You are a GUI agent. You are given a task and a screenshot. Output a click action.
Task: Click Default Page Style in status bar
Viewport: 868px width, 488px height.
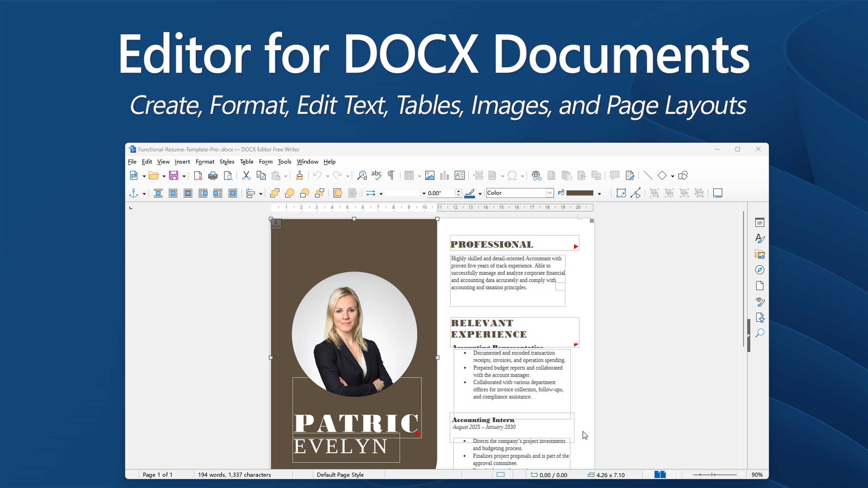click(x=340, y=475)
